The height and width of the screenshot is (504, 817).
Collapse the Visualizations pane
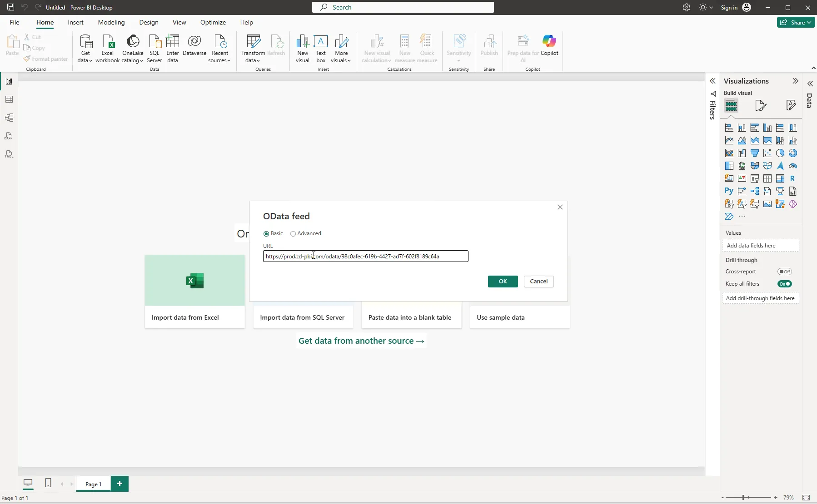tap(795, 81)
